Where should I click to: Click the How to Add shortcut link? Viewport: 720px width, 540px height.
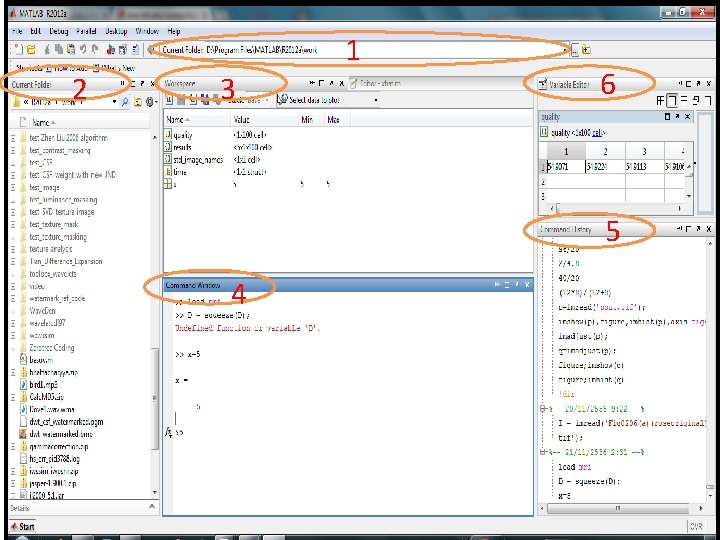pyautogui.click(x=67, y=68)
